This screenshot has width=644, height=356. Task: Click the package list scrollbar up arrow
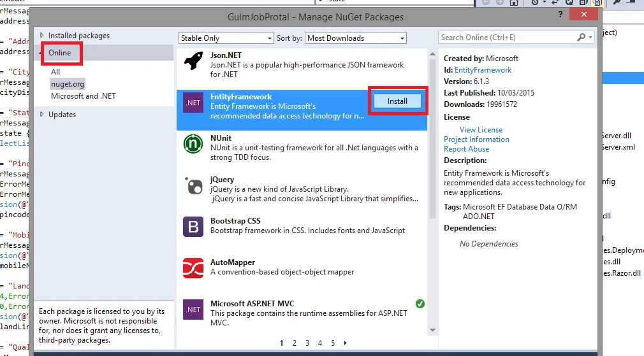pos(432,53)
